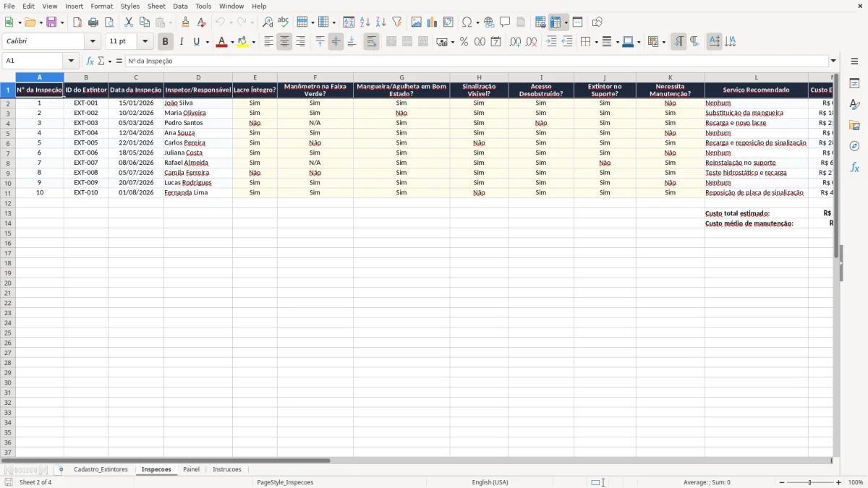868x488 pixels.
Task: Open the Function Wizard beside the formula bar
Action: tap(90, 61)
